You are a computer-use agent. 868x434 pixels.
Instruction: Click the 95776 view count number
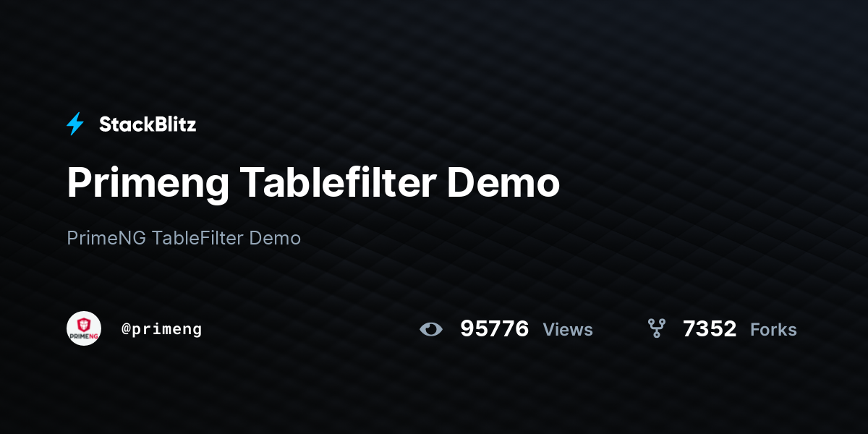click(x=495, y=329)
